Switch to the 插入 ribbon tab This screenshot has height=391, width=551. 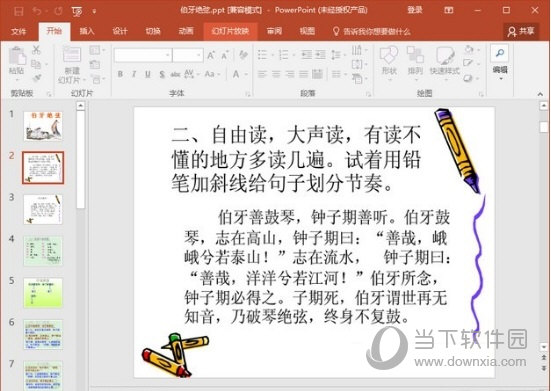coord(87,31)
